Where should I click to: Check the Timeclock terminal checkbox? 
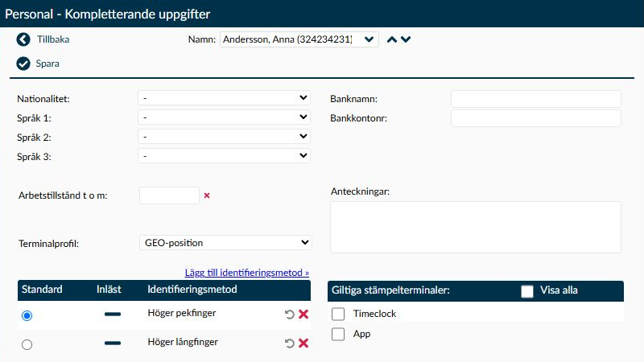tap(338, 314)
